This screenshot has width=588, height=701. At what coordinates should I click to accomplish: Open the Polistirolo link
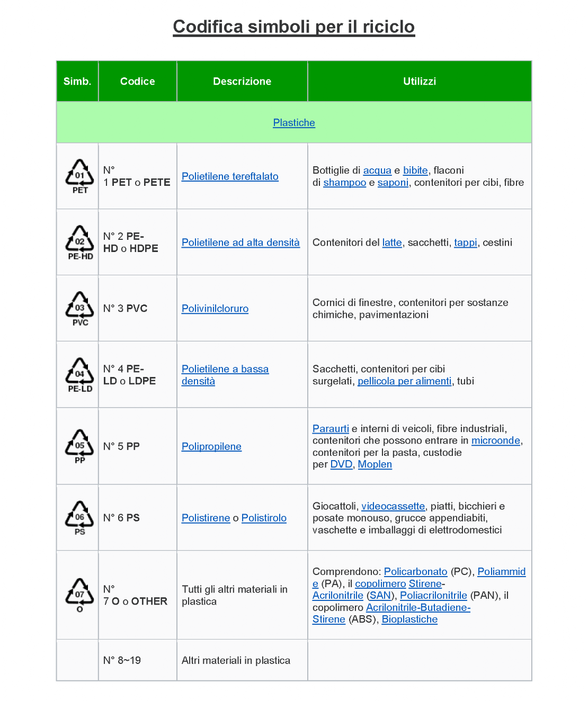[264, 518]
